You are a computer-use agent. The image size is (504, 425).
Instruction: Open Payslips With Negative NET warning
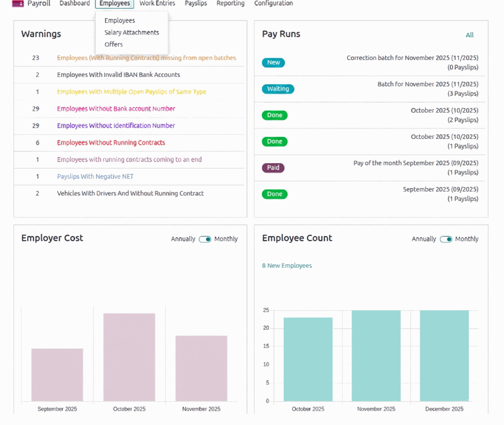click(95, 177)
